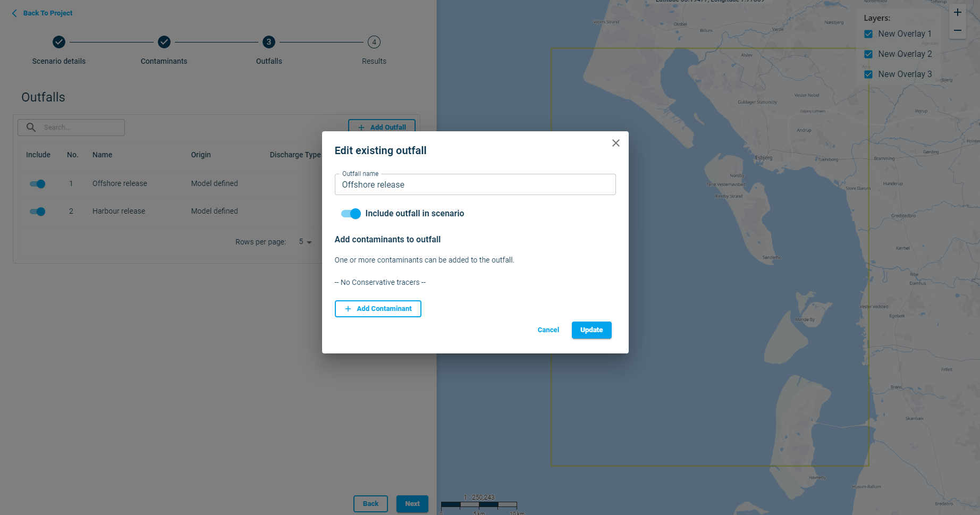Select the Outfalls step 3 circle
The width and height of the screenshot is (980, 515).
coord(269,42)
